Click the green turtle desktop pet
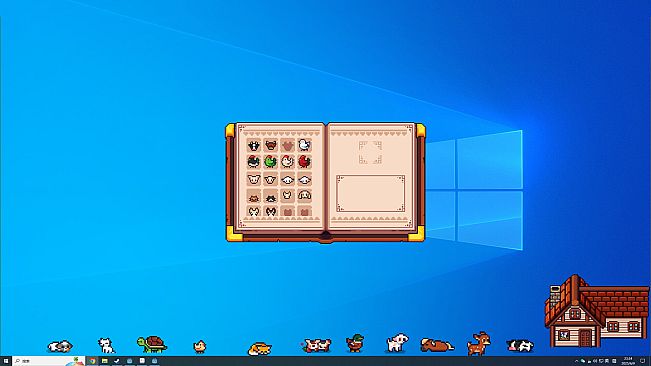The image size is (651, 366). coord(152,344)
